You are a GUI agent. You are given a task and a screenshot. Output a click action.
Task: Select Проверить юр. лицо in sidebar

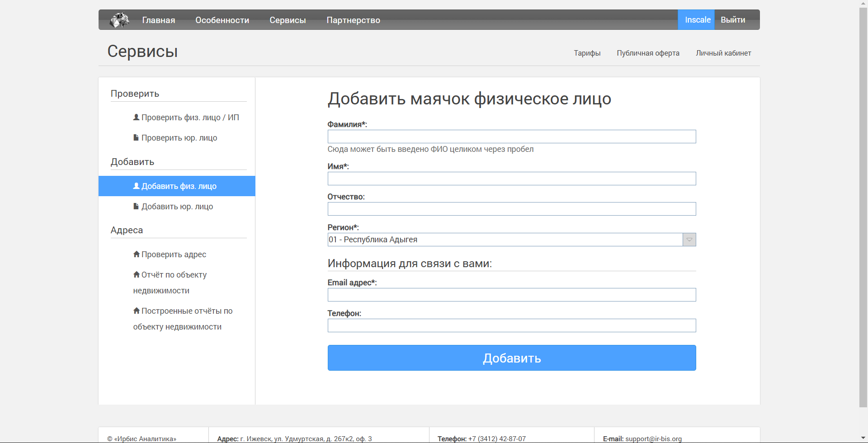point(175,138)
